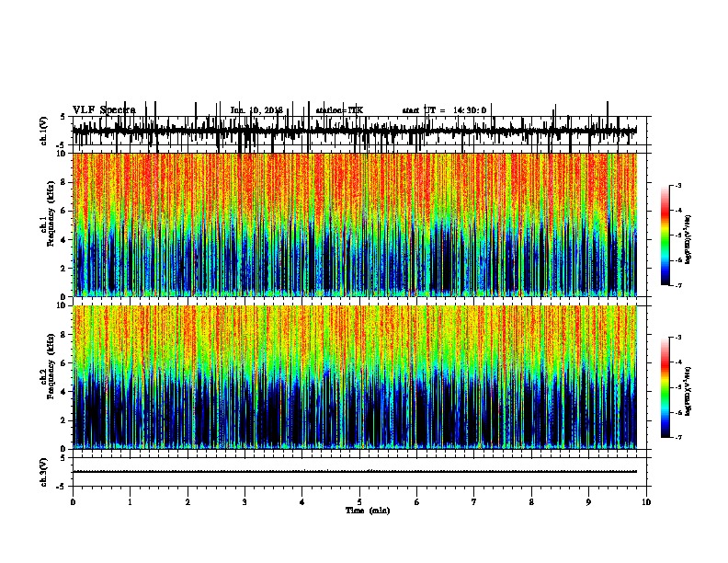Click the "-7" label on ch.2 colorbar
728x563 pixels.
(x=678, y=438)
